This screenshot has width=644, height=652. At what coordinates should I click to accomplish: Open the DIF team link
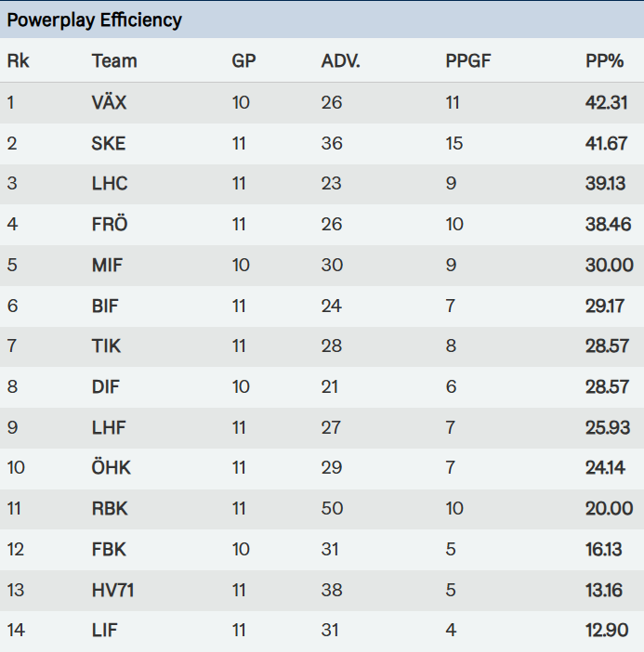pos(106,386)
